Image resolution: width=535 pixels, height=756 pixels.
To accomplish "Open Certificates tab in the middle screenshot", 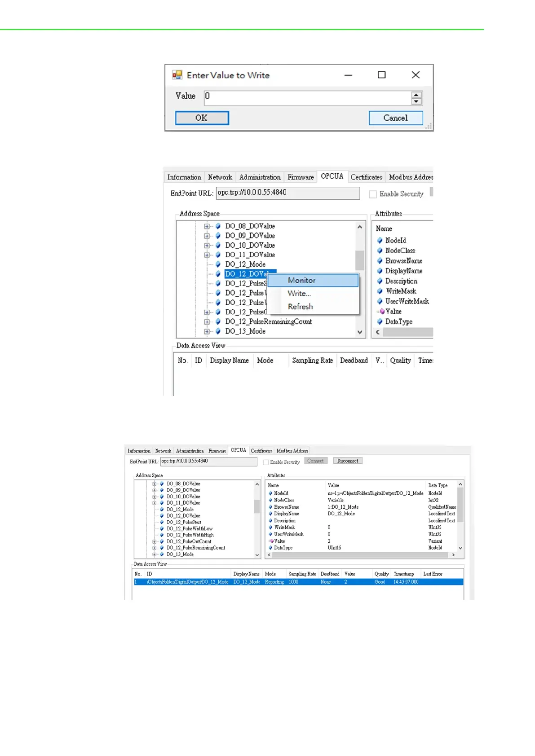I will click(x=367, y=177).
